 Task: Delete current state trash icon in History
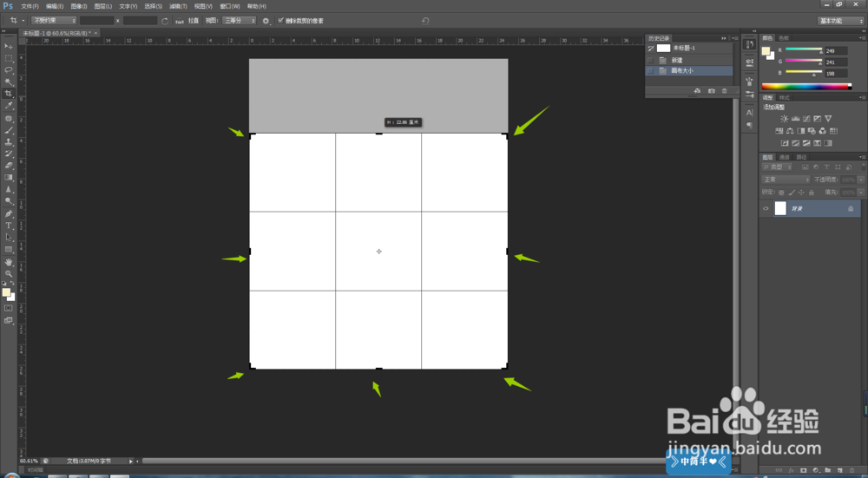pyautogui.click(x=725, y=91)
